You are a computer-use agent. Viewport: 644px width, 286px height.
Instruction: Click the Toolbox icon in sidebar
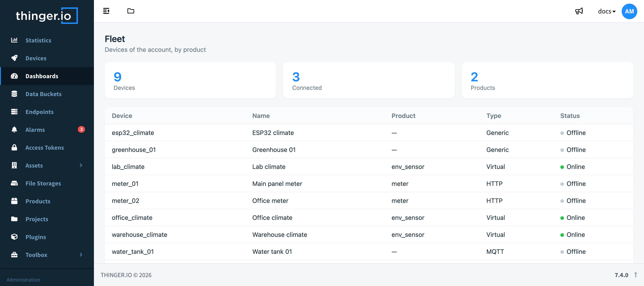tap(14, 255)
